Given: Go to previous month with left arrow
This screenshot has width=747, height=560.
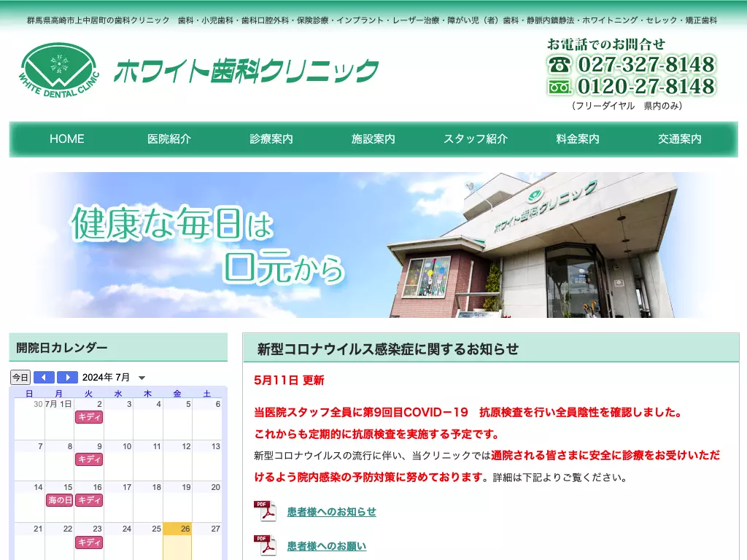Looking at the screenshot, I should point(44,378).
